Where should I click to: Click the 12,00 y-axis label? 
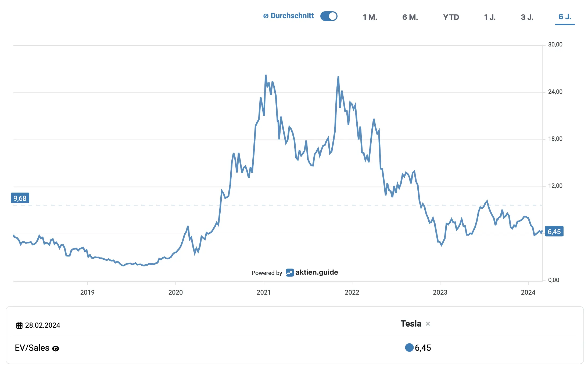pyautogui.click(x=555, y=186)
